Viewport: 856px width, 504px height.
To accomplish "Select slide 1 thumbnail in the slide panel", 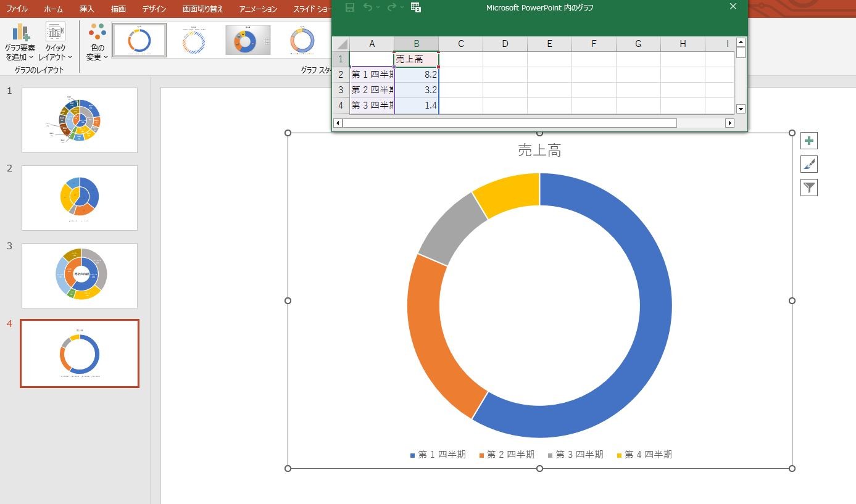I will (x=80, y=120).
